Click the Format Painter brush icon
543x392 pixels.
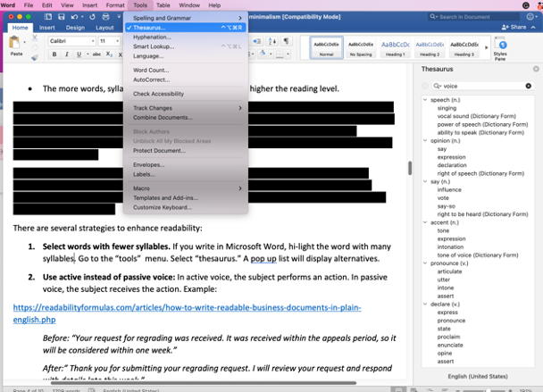click(x=35, y=57)
